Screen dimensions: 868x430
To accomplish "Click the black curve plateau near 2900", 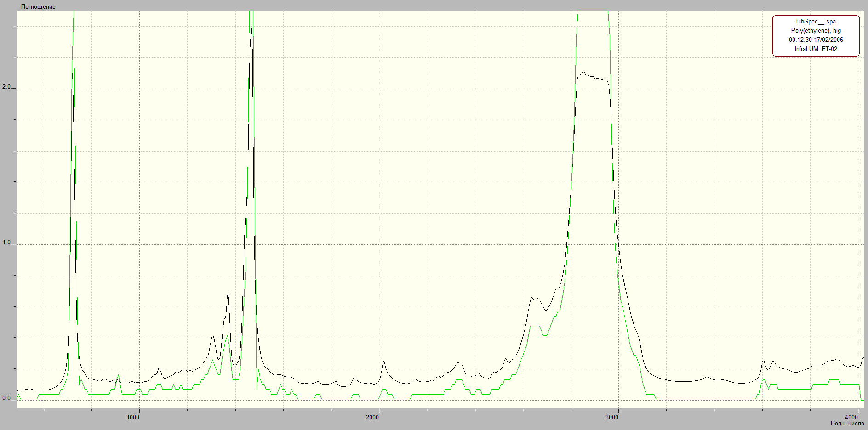I will tap(593, 76).
